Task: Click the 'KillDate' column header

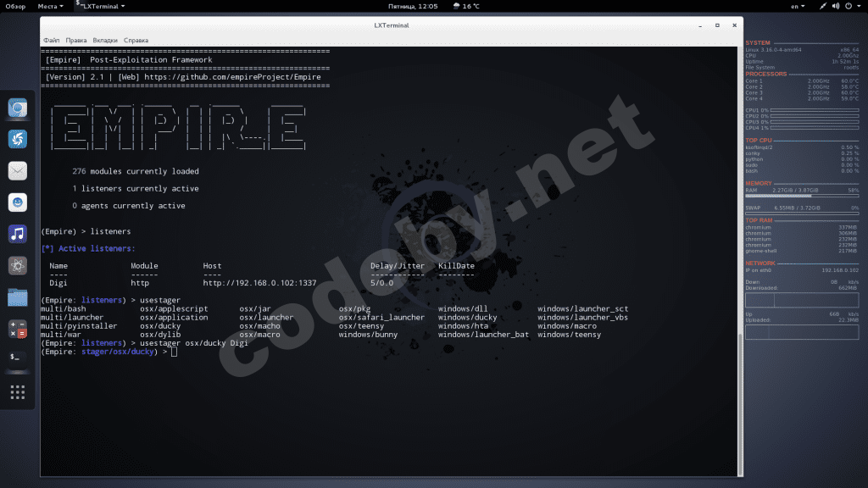Action: click(x=456, y=265)
